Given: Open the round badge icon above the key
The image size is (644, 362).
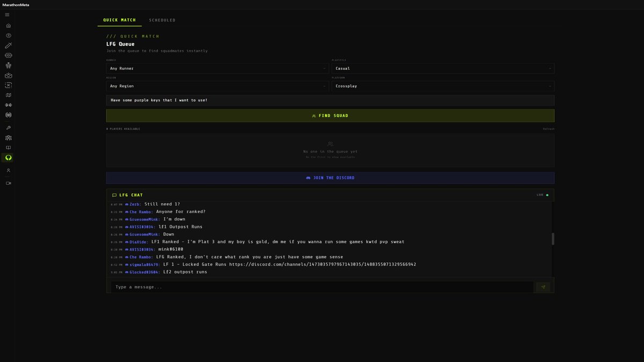Looking at the screenshot, I should pyautogui.click(x=8, y=115).
